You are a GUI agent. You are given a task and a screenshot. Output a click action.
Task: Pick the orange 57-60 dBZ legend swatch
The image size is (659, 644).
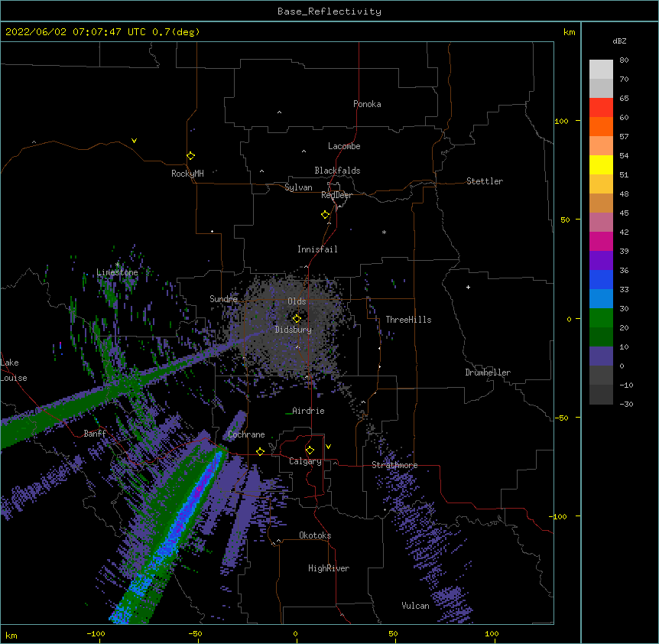[x=601, y=126]
